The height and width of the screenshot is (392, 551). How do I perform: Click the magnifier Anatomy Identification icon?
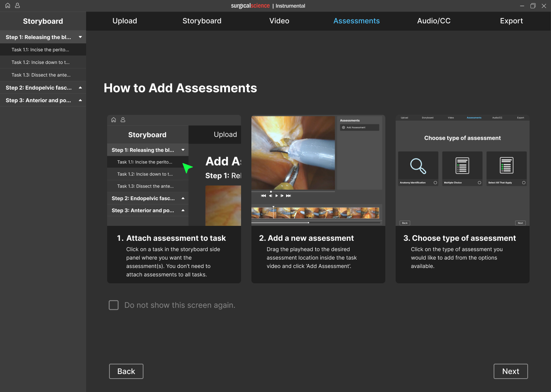[x=418, y=166]
